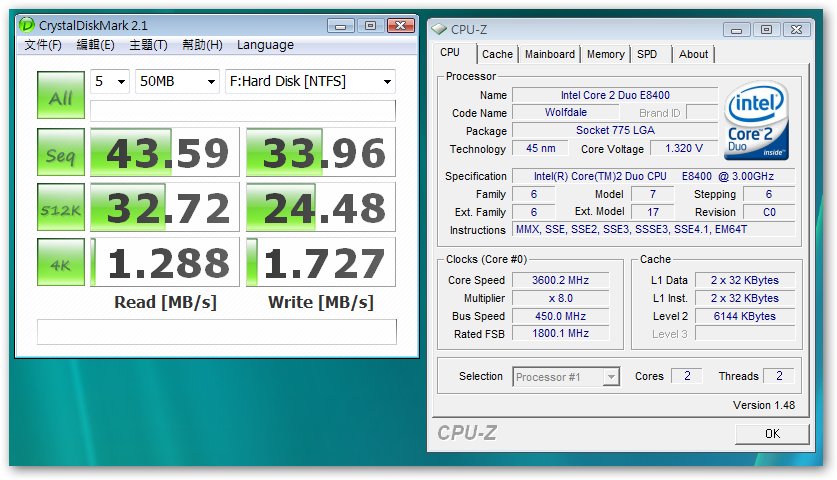The width and height of the screenshot is (837, 480).
Task: Switch to the Memory tab in CPU-Z
Action: click(x=605, y=54)
